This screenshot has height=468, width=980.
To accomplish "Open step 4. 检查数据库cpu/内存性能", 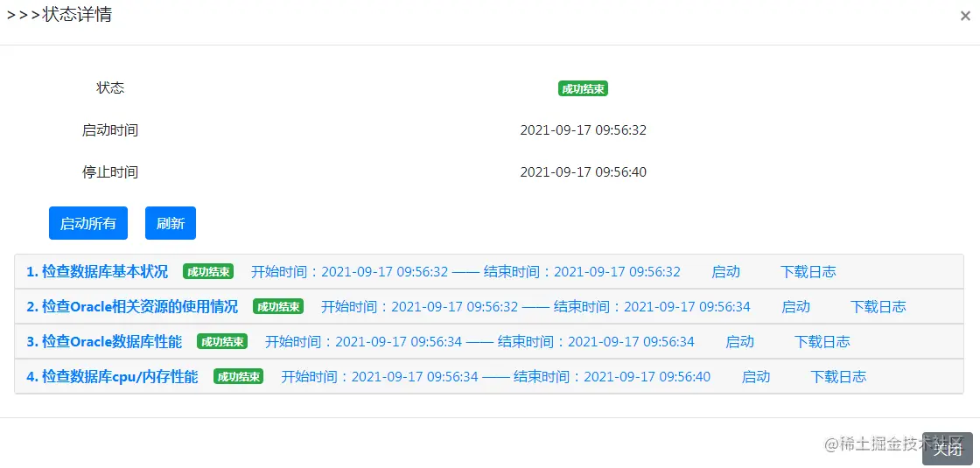I will tap(113, 377).
